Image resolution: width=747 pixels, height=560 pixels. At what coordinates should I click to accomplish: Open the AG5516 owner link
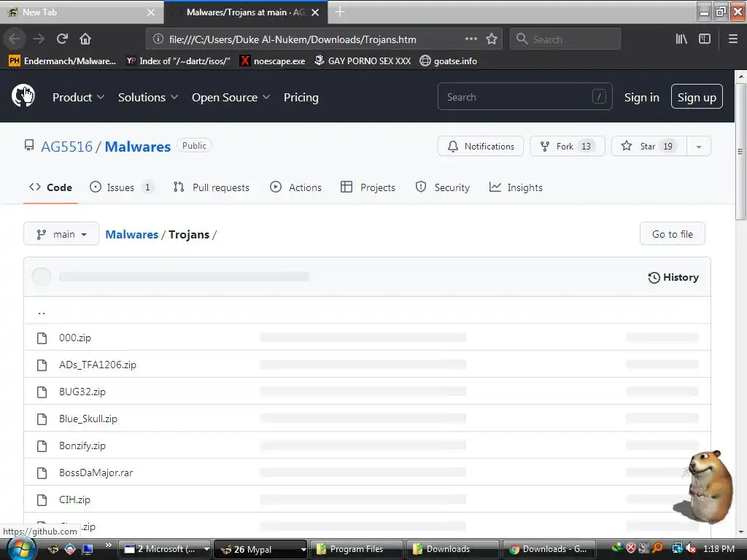(x=66, y=146)
